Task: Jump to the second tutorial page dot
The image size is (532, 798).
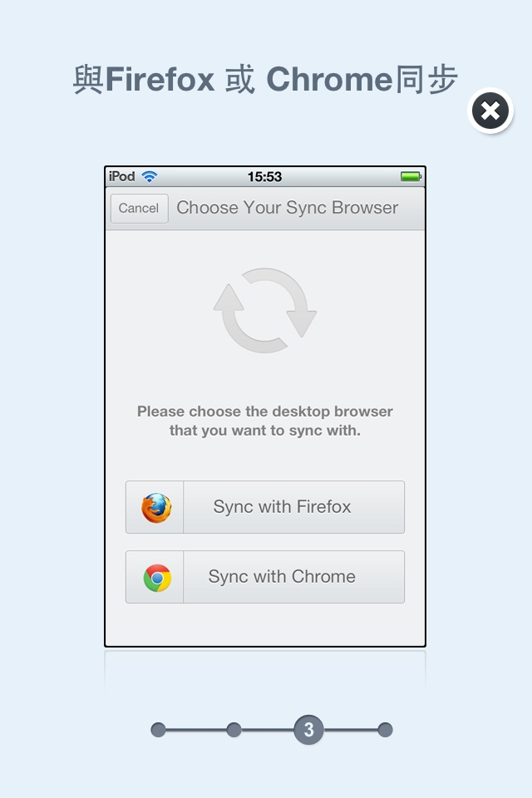Action: (234, 730)
